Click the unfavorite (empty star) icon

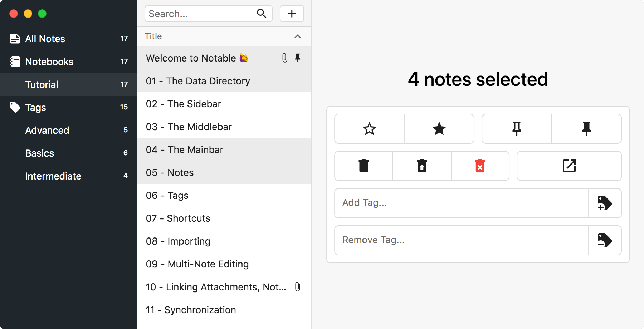click(x=369, y=129)
